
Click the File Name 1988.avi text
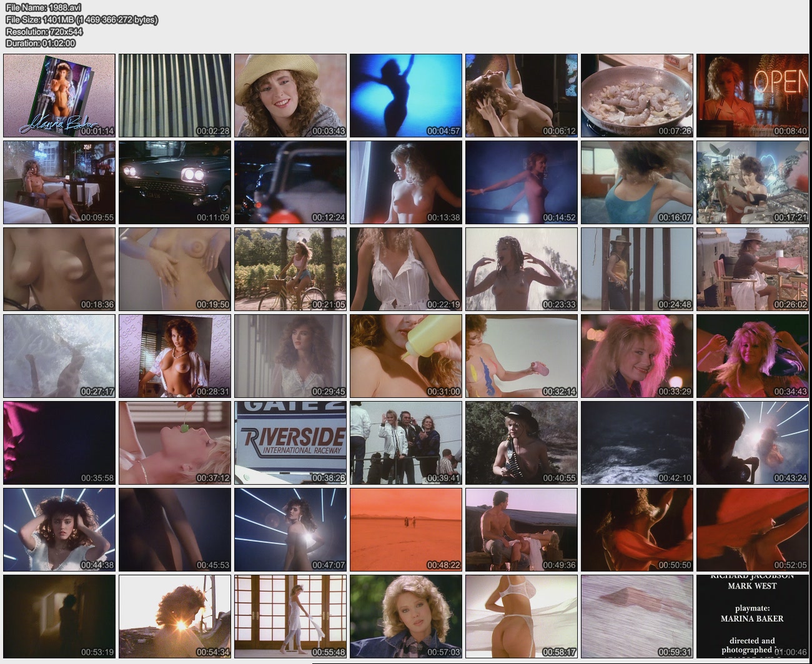(x=43, y=7)
